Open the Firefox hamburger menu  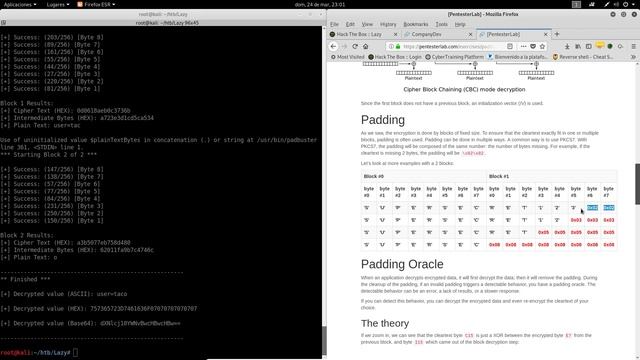point(633,46)
